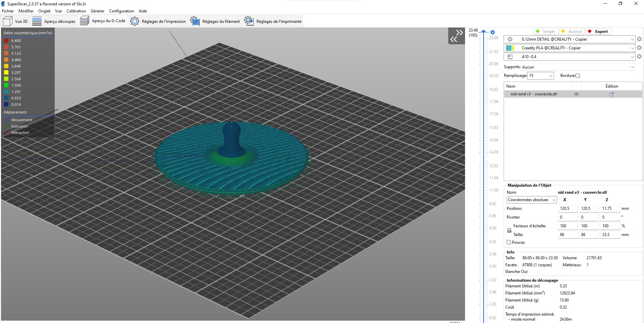
Task: Check the Pouces checkbox
Action: 509,242
